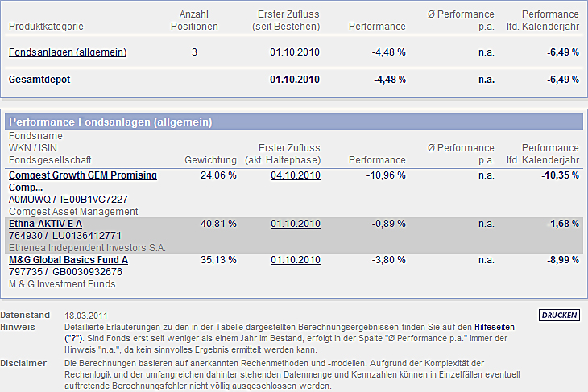
Task: Click the 01.10.2010 date link in Ethna-AKTIV row
Action: pos(296,223)
